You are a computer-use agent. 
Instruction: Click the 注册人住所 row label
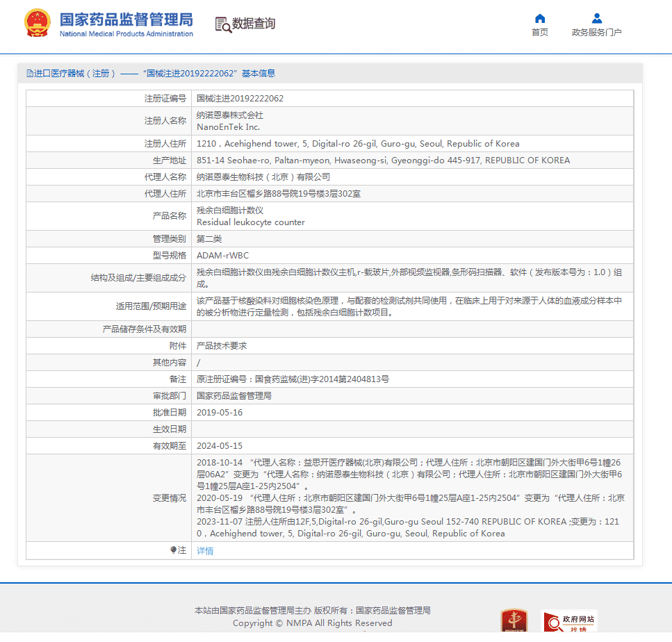click(165, 144)
